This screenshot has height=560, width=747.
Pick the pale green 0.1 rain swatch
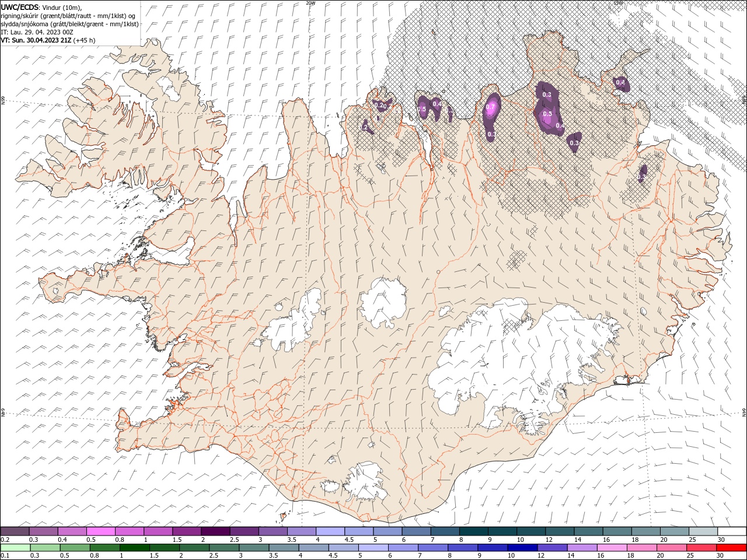[x=15, y=548]
